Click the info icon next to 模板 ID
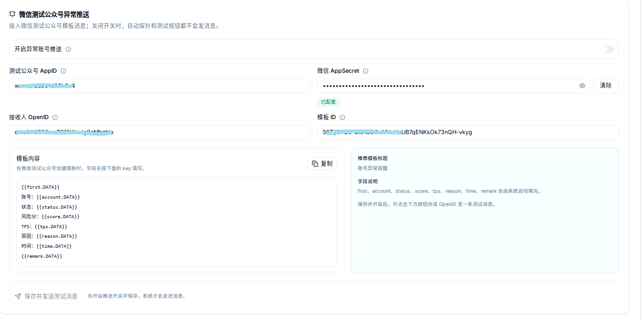This screenshot has height=320, width=644. (x=342, y=117)
